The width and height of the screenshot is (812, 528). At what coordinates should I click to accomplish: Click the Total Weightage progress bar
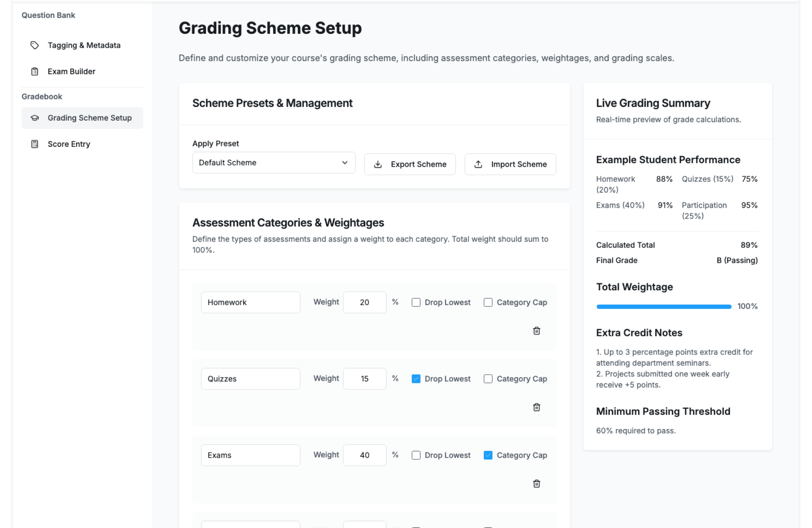664,306
